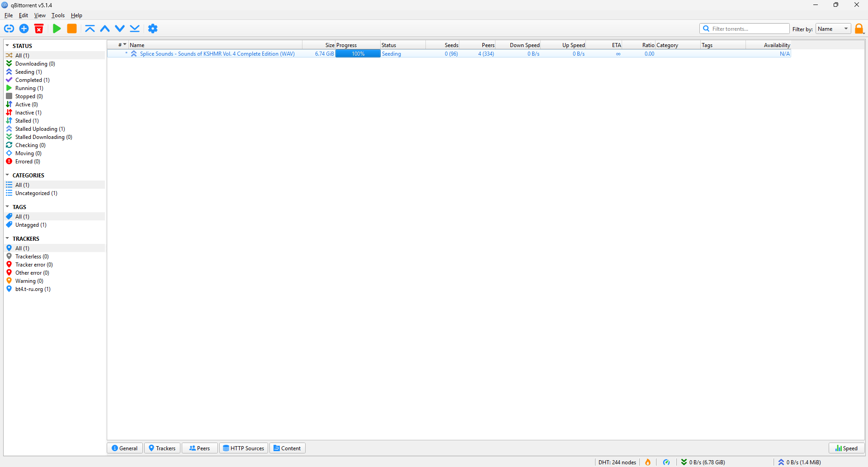The height and width of the screenshot is (467, 868).
Task: Open Options via the blue gear icon
Action: click(153, 29)
